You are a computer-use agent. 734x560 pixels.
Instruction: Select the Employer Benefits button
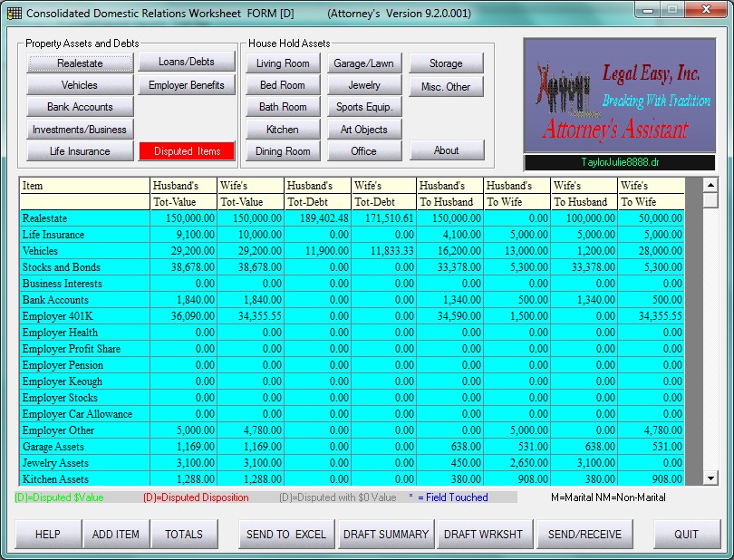(x=187, y=85)
